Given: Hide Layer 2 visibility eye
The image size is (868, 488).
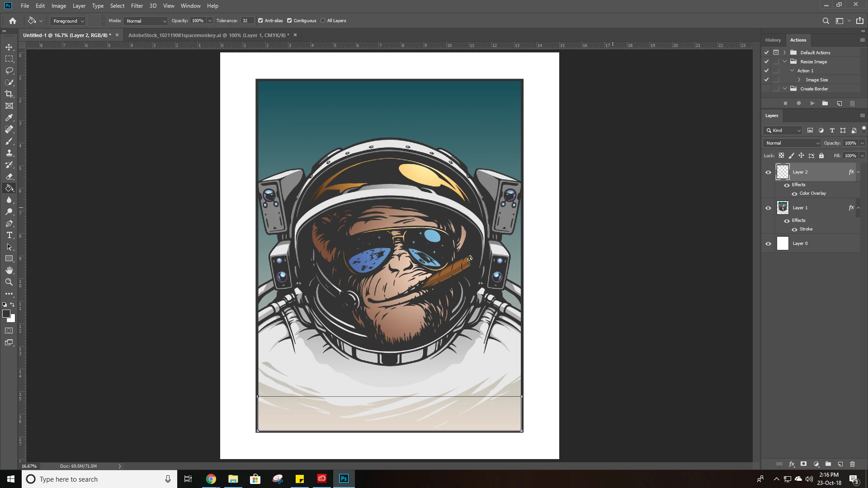Looking at the screenshot, I should pos(768,172).
